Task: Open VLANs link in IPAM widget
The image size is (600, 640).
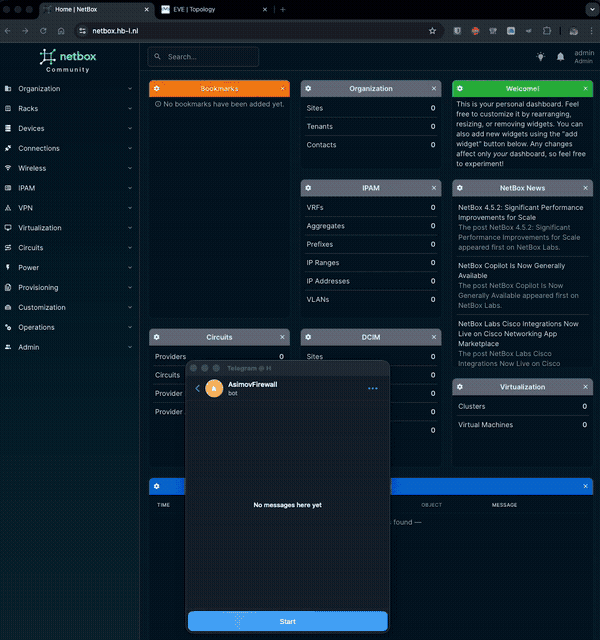Action: tap(318, 300)
